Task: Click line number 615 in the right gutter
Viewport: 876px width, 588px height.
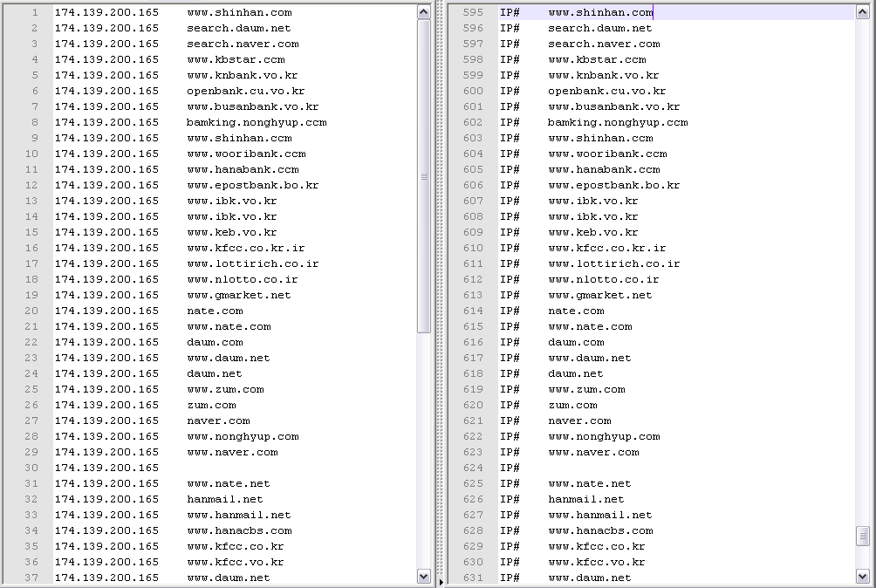Action: 473,326
